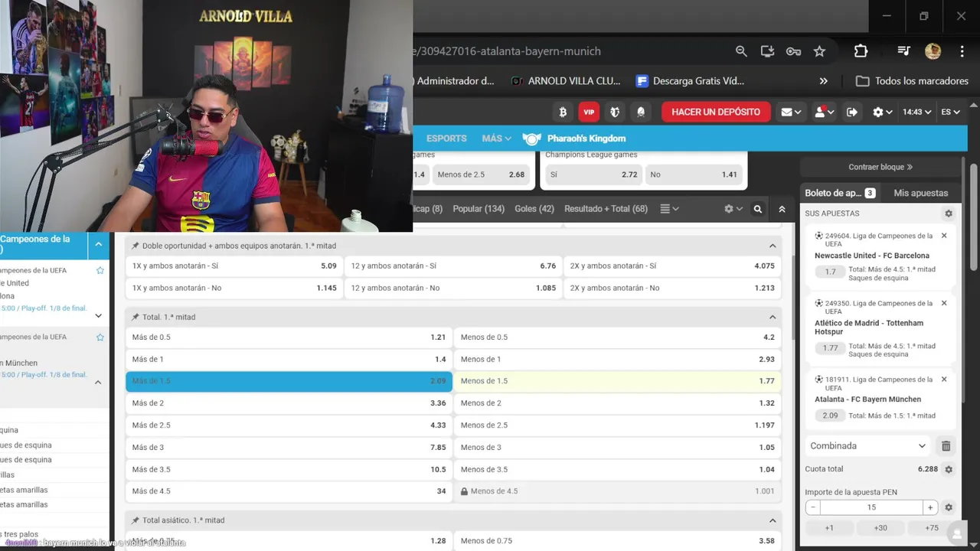Open the saved passwords key icon
980x551 pixels.
pyautogui.click(x=793, y=51)
